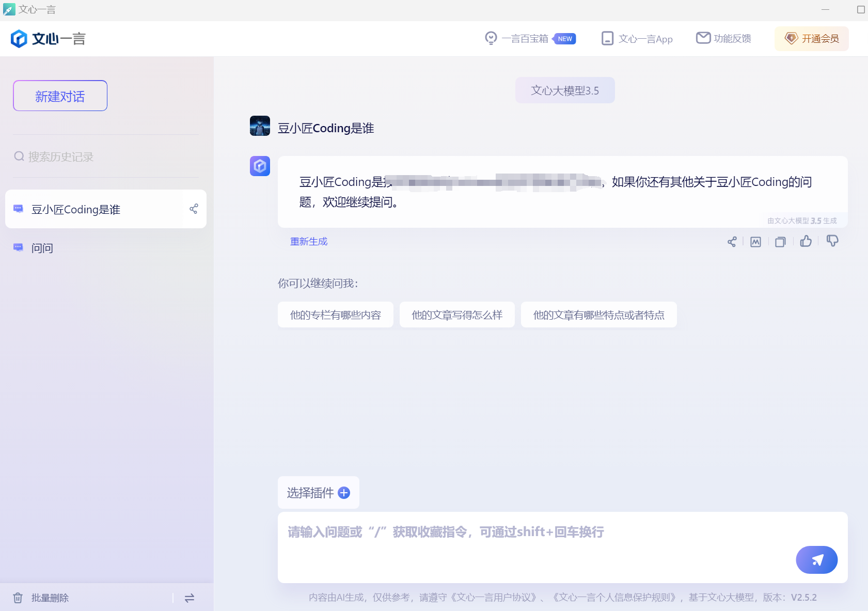
Task: Open 功能反馈 feedback
Action: tap(723, 39)
